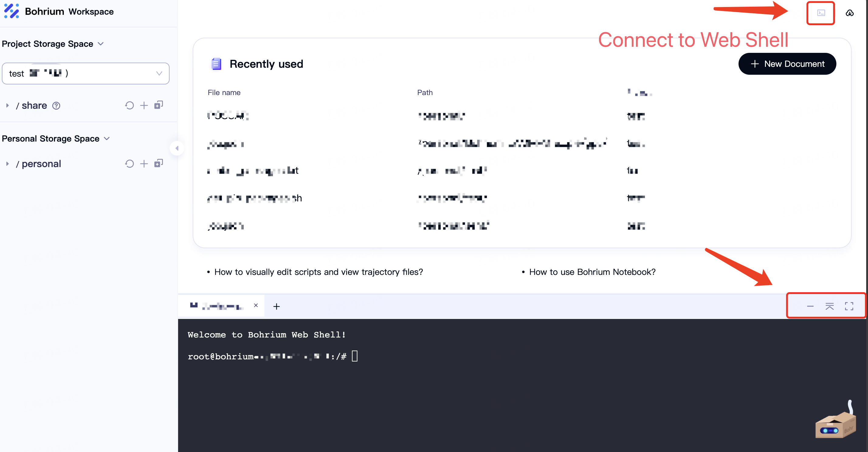Click the collapse sidebar arrow button

[177, 149]
